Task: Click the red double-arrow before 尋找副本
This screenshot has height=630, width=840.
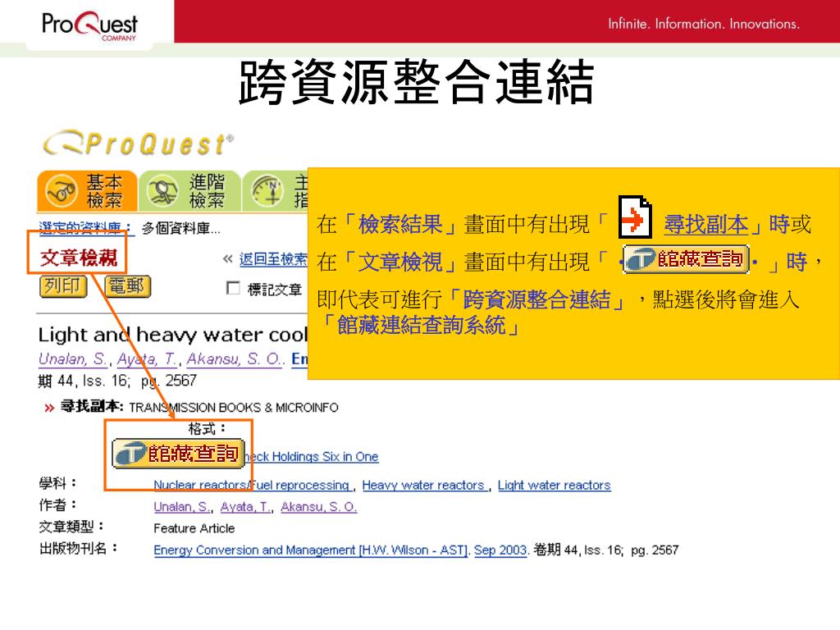Action: click(x=49, y=409)
